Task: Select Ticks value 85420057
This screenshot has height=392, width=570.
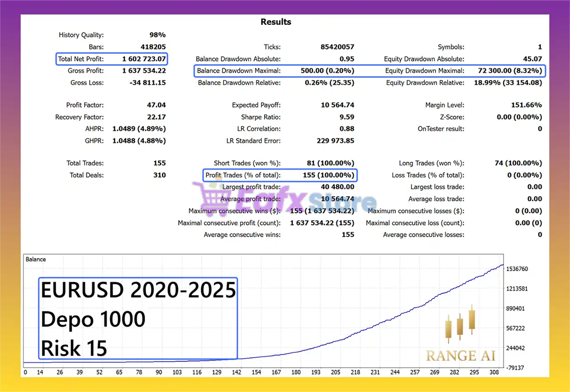Action: 338,47
